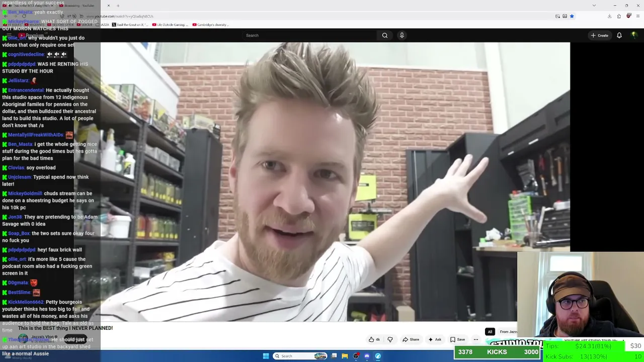Click chat username 'Jon38'
This screenshot has width=644, height=362.
tap(15, 217)
